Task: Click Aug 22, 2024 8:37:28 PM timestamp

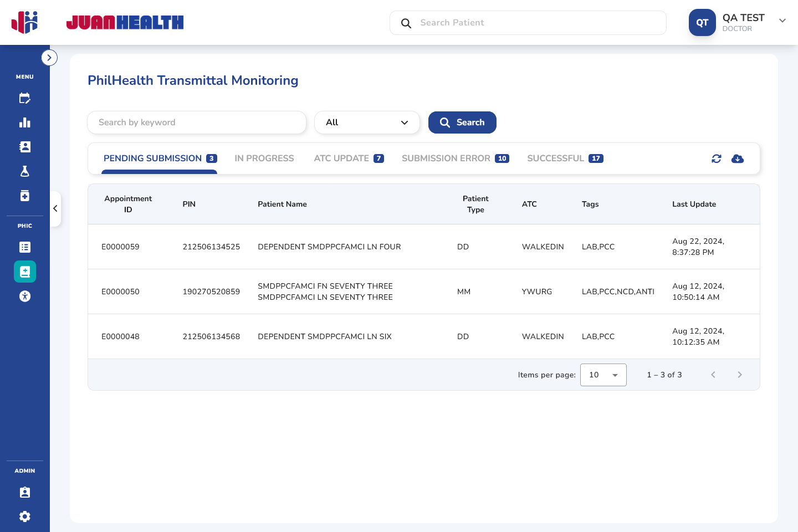Action: click(x=698, y=247)
